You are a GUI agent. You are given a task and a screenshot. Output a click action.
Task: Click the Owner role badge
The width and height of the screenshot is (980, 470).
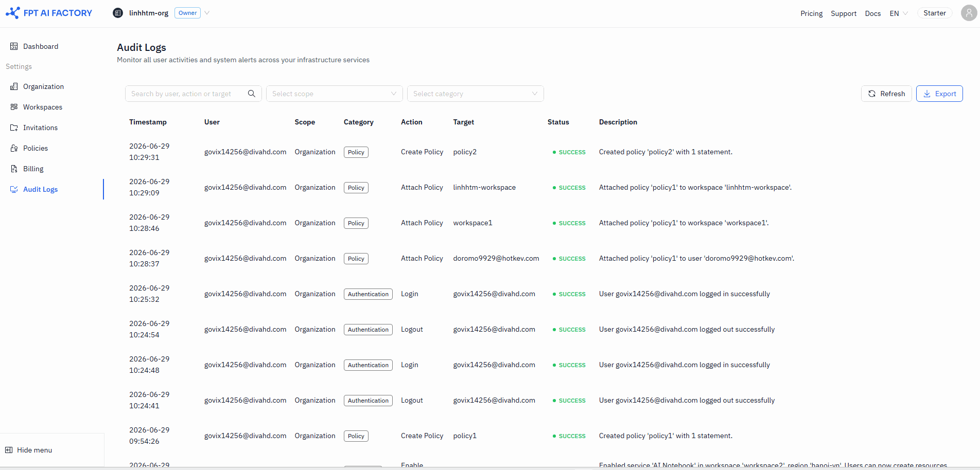click(187, 13)
